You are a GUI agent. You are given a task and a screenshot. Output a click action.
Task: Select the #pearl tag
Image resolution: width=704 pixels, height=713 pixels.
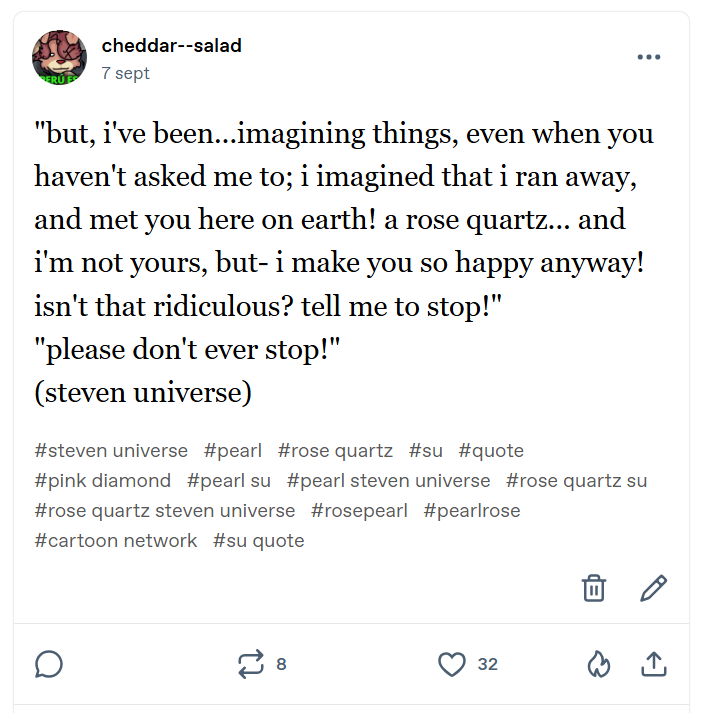(233, 451)
